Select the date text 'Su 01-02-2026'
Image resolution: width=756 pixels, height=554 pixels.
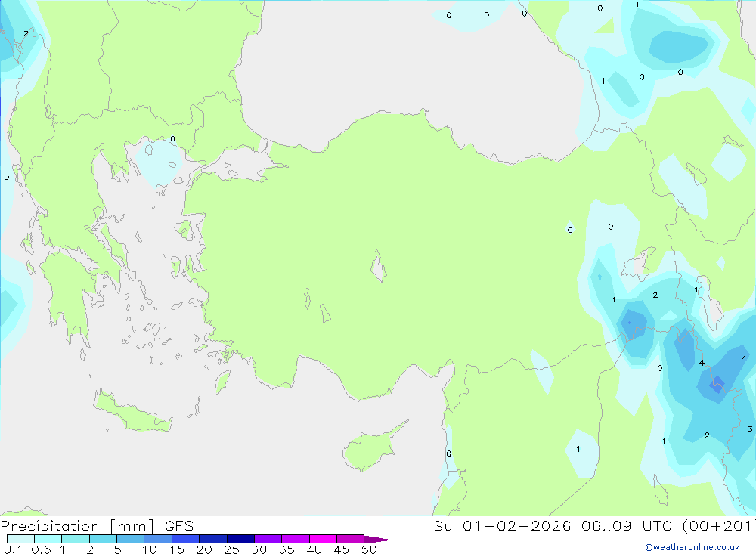[502, 526]
